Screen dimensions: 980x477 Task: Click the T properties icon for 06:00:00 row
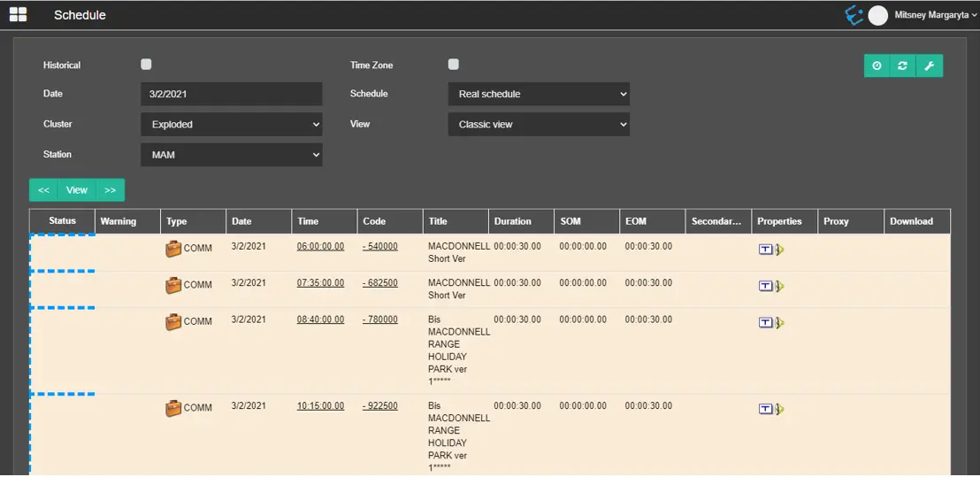[x=766, y=250]
